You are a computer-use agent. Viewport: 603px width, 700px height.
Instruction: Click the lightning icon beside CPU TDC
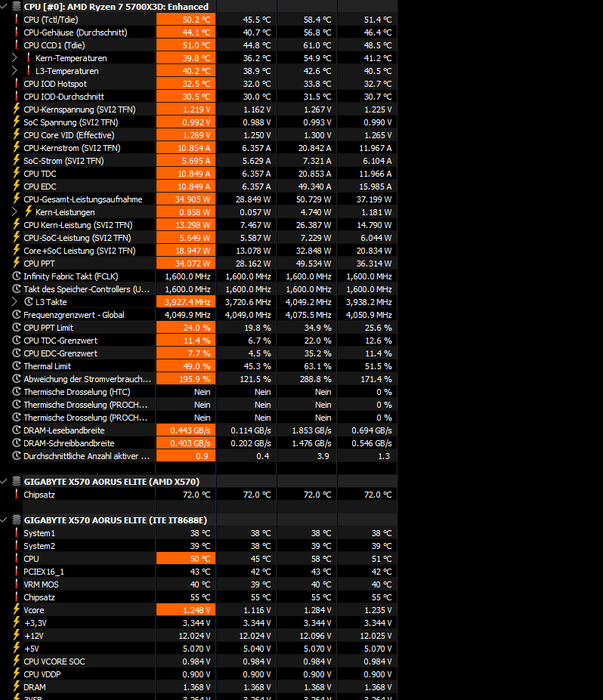(17, 173)
